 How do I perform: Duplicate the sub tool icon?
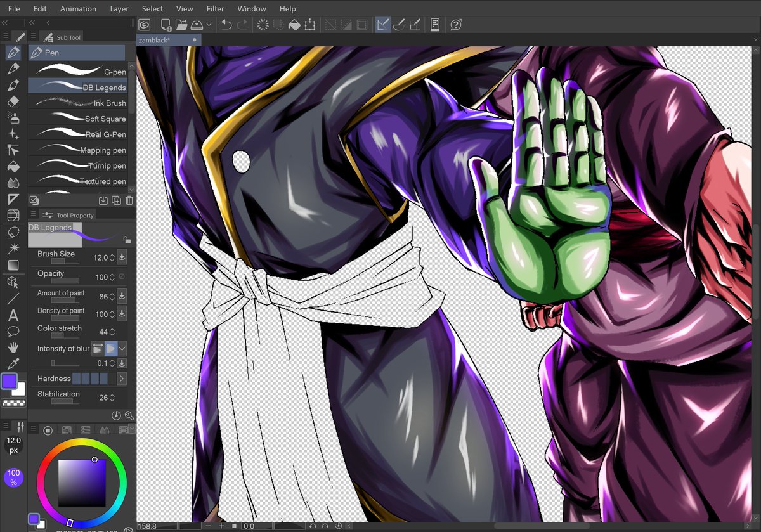(x=117, y=200)
